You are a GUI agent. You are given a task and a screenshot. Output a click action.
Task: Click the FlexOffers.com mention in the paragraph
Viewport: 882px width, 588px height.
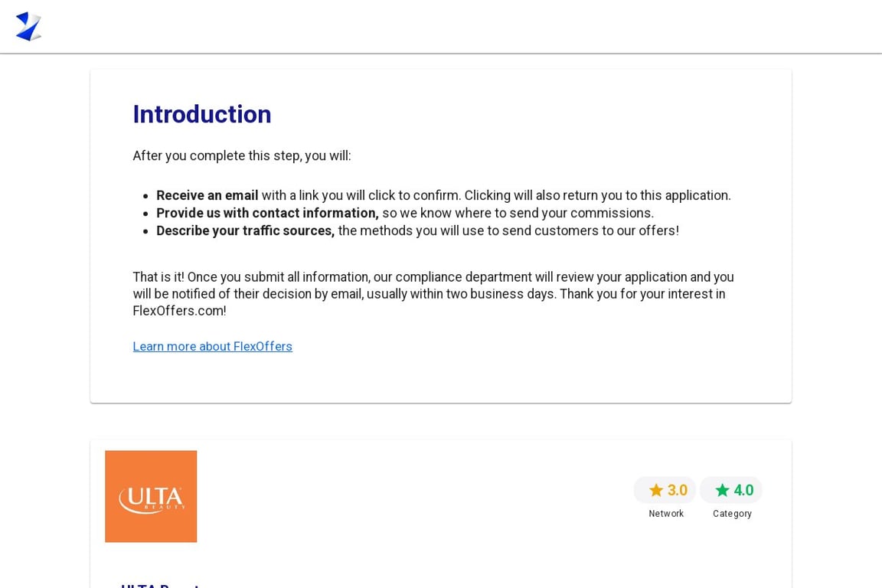tap(178, 310)
